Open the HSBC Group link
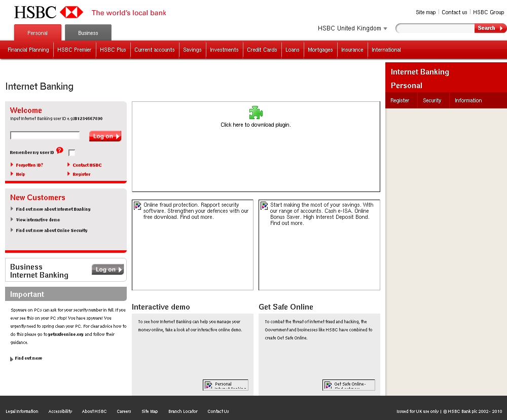 (x=488, y=12)
